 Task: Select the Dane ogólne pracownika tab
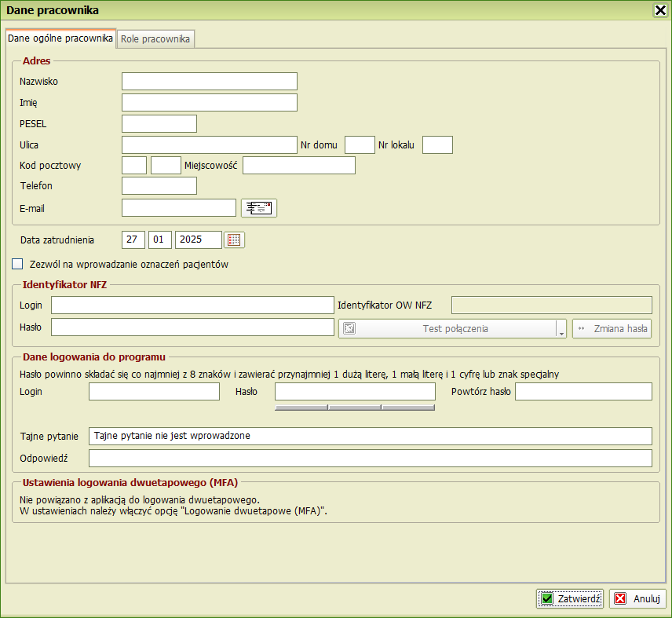(60, 38)
